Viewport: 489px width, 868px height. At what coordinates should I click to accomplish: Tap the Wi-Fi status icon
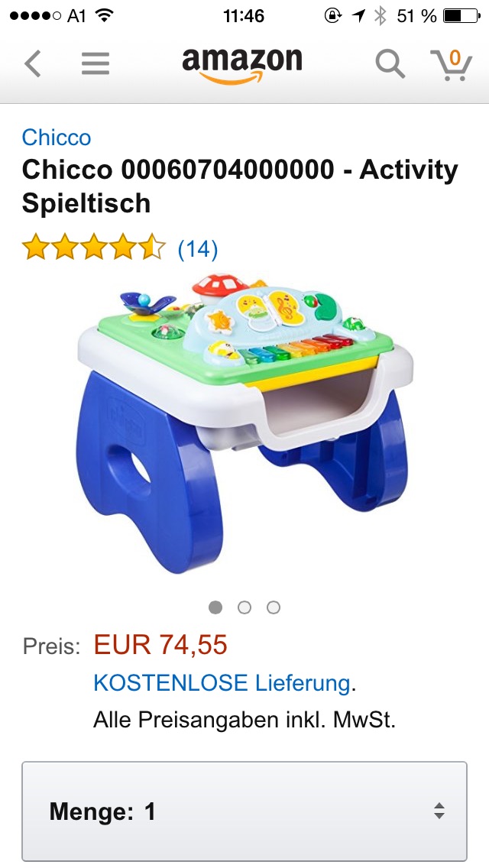104,15
